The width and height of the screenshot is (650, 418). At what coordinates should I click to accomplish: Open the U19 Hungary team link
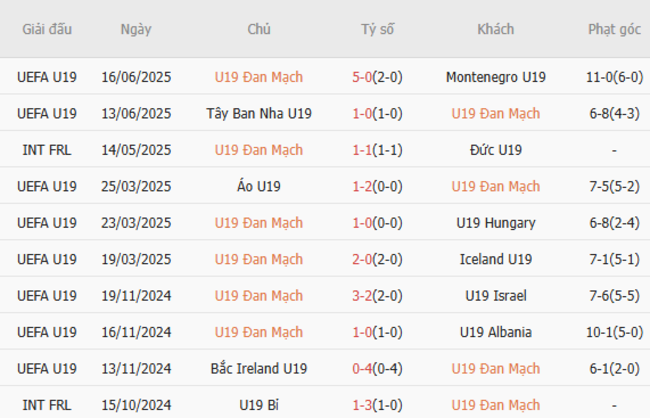[495, 223]
